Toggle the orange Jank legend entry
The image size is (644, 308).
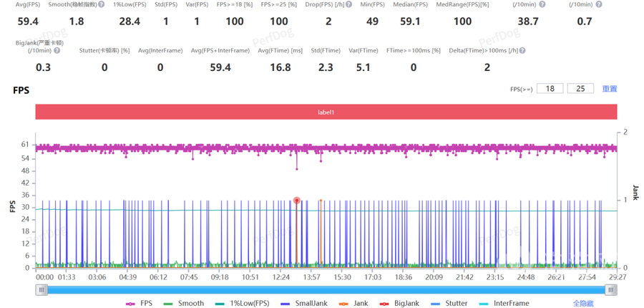pyautogui.click(x=354, y=303)
